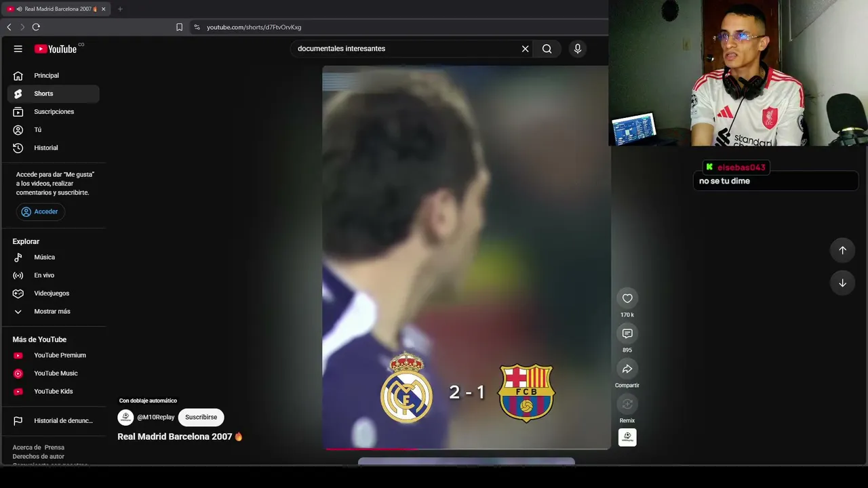The height and width of the screenshot is (488, 868).
Task: Click chat username elsebas043
Action: tap(741, 167)
